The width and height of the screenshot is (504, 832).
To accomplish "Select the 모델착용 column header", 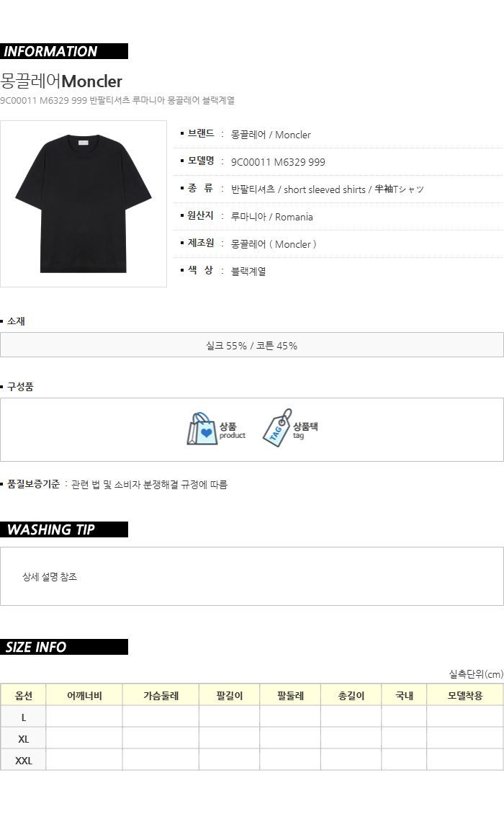I will pos(464,695).
